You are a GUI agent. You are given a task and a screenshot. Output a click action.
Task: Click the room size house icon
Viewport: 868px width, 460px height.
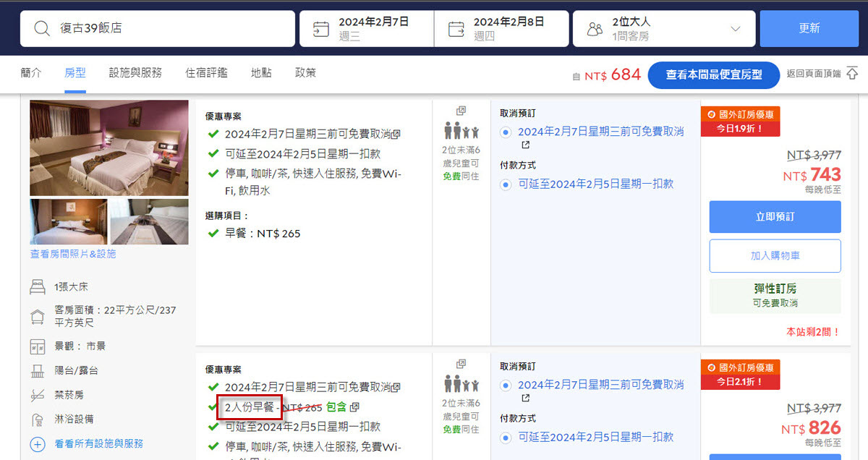pyautogui.click(x=38, y=316)
